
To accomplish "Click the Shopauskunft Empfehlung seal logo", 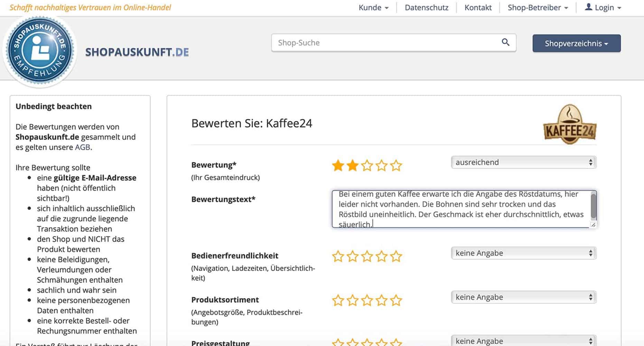I will click(x=40, y=51).
